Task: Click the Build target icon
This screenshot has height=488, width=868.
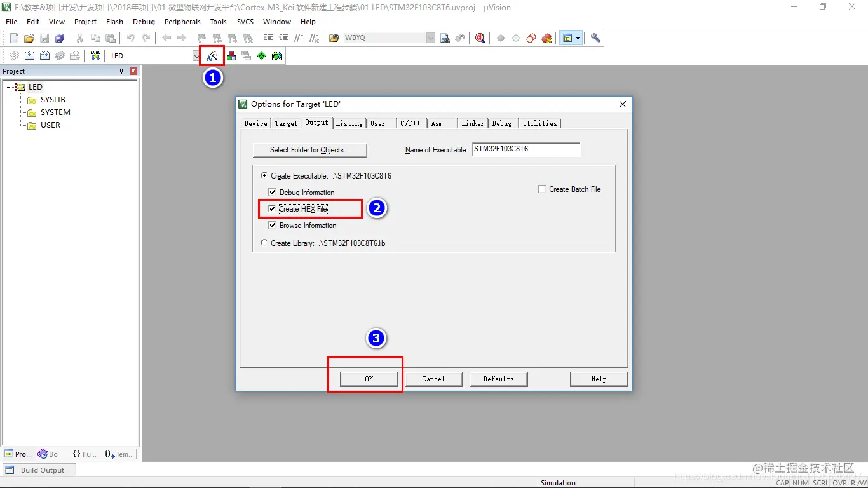Action: tap(29, 56)
